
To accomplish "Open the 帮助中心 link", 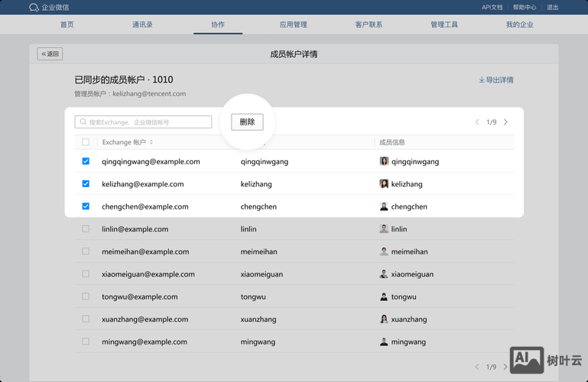I will [x=525, y=8].
